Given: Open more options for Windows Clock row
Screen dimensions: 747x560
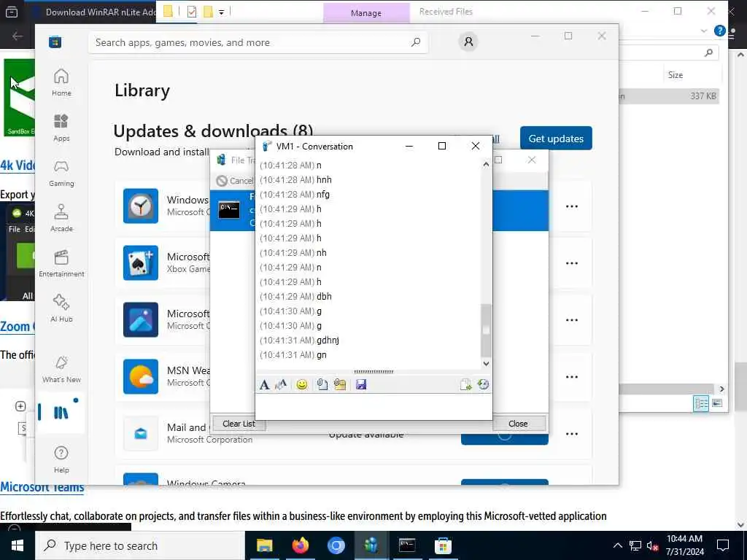Looking at the screenshot, I should (572, 206).
